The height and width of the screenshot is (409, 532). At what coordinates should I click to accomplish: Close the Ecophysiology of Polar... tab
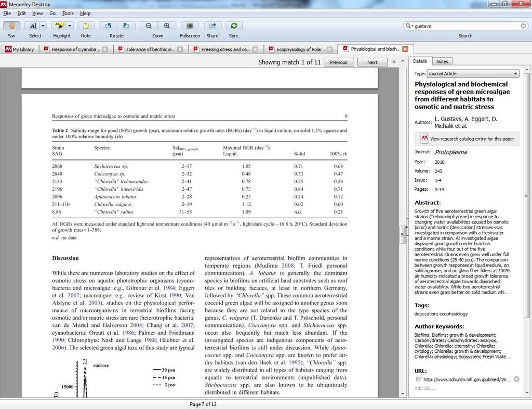coord(329,49)
